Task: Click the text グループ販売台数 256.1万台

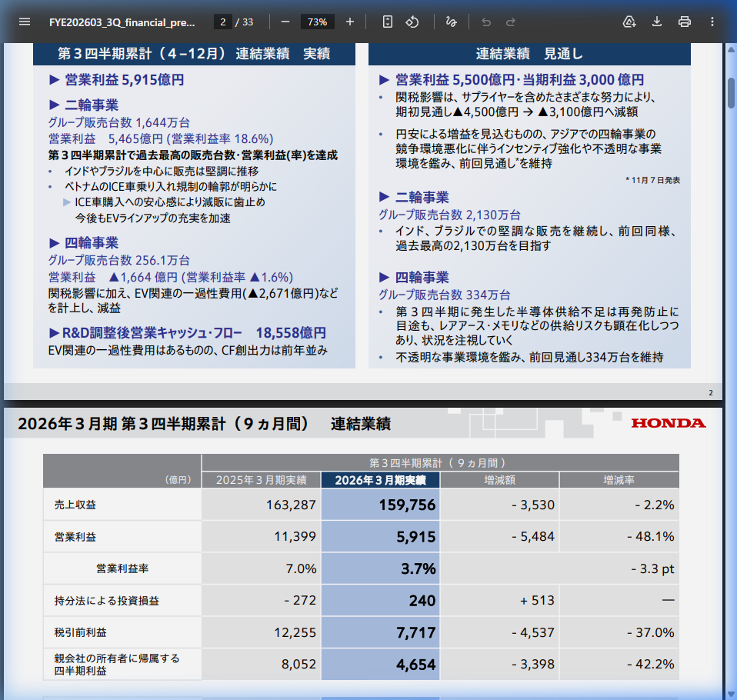Action: tap(119, 260)
